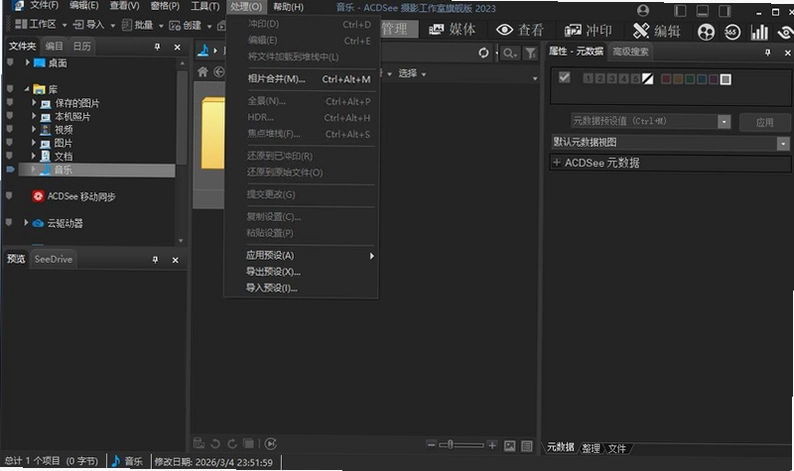Click the yellow folder thumbnail
This screenshot has height=471, width=794.
tap(213, 134)
